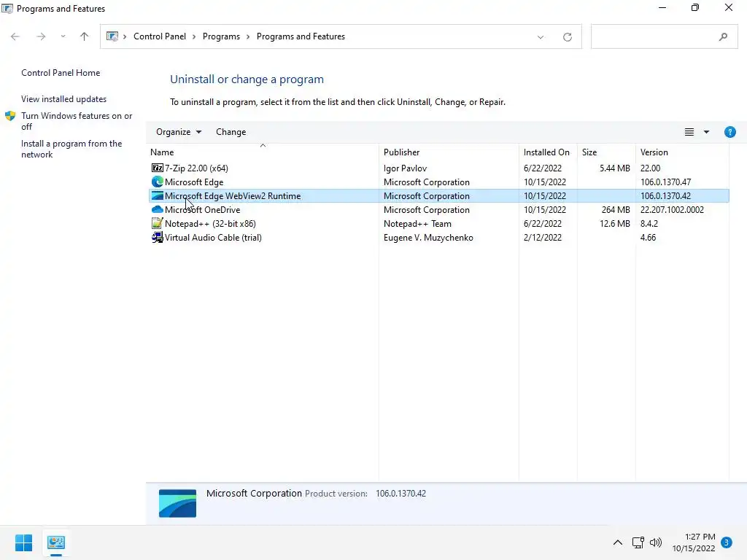Click Programs and Features breadcrumb
Image resolution: width=747 pixels, height=560 pixels.
[301, 36]
